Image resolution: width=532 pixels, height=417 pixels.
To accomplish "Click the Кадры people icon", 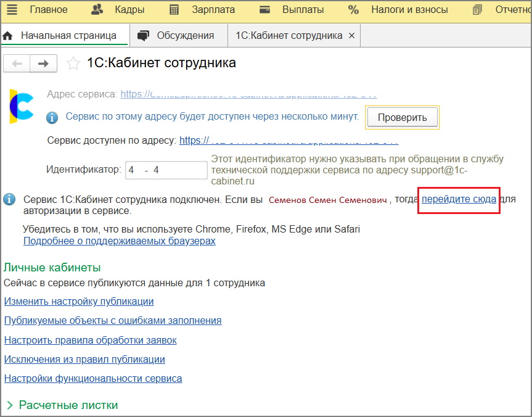I will (97, 9).
